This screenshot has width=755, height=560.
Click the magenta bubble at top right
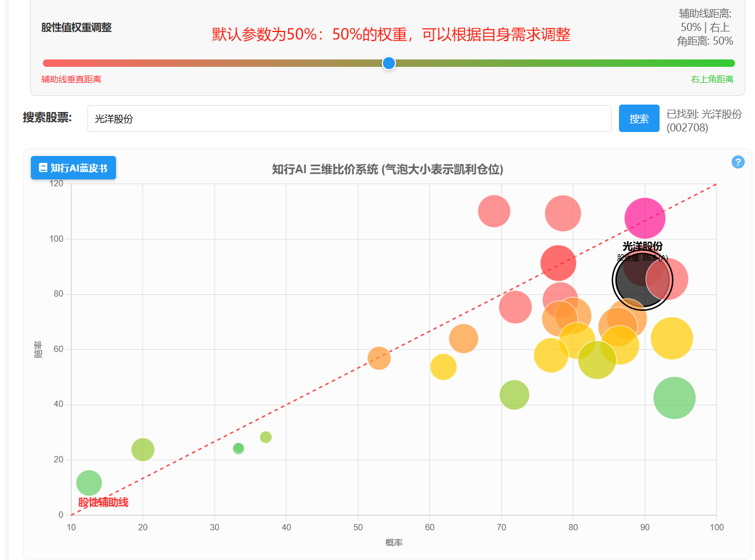[645, 218]
